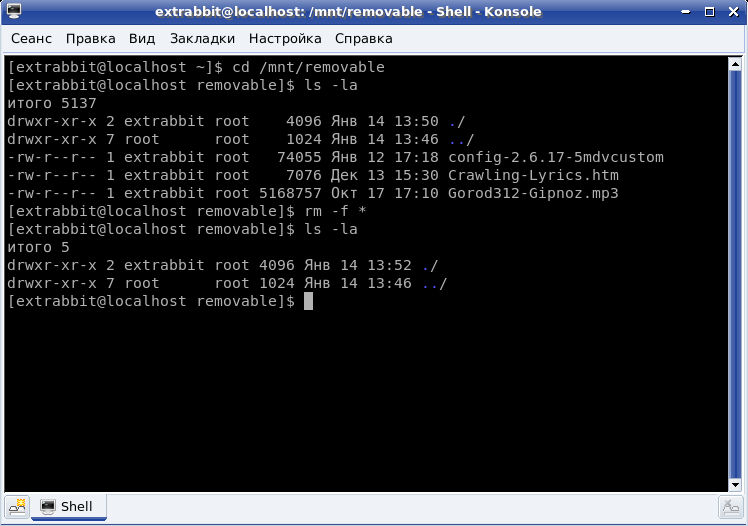
Task: Open the window menu icon in title bar
Action: tap(14, 12)
